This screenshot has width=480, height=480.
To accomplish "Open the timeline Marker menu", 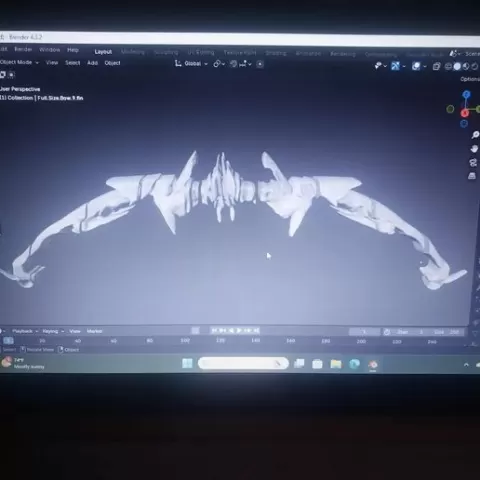I will (94, 331).
